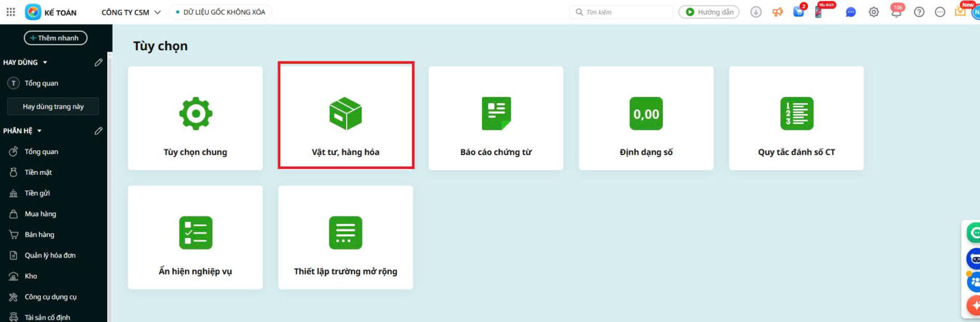Select Quản lý hóa đơn sidebar item
This screenshot has width=980, height=322.
[50, 255]
